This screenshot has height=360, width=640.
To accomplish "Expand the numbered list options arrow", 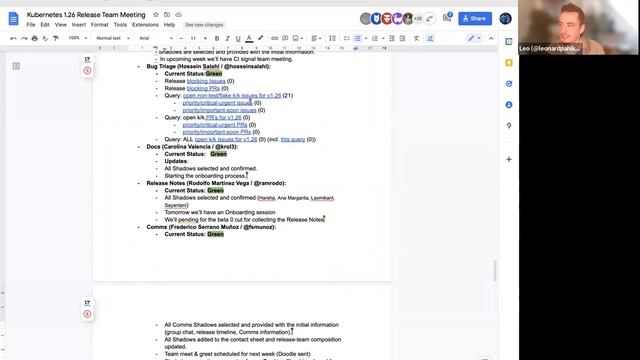I will [x=383, y=38].
